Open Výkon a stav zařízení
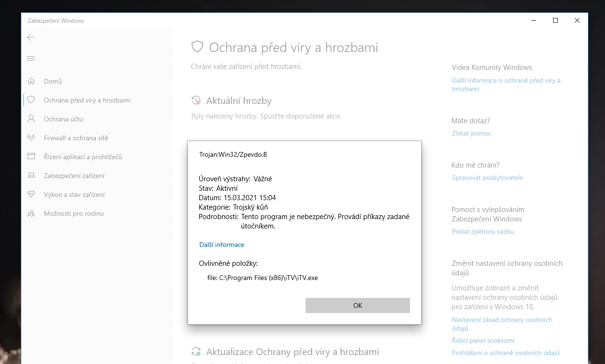This screenshot has height=364, width=605. tap(74, 195)
